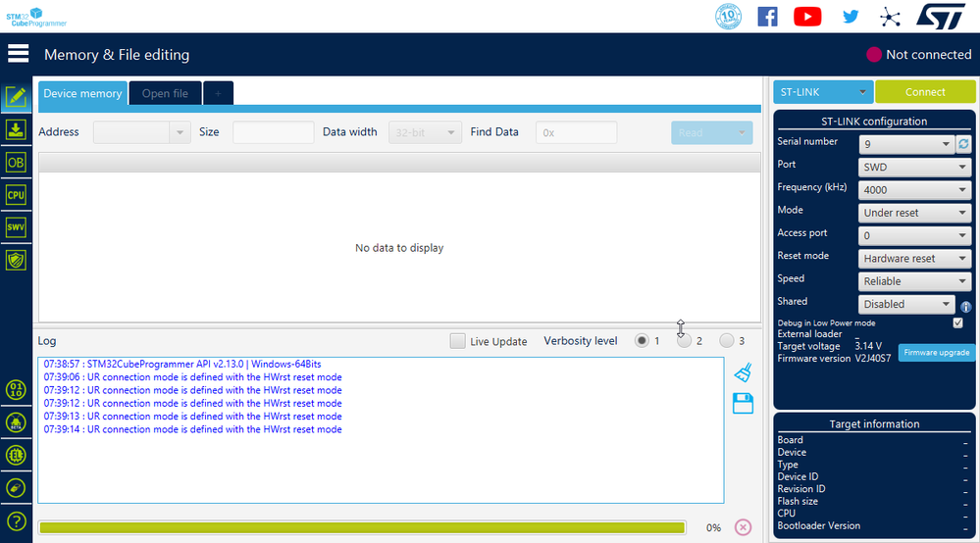Open the CPU view icon
The image size is (980, 543).
pos(16,195)
